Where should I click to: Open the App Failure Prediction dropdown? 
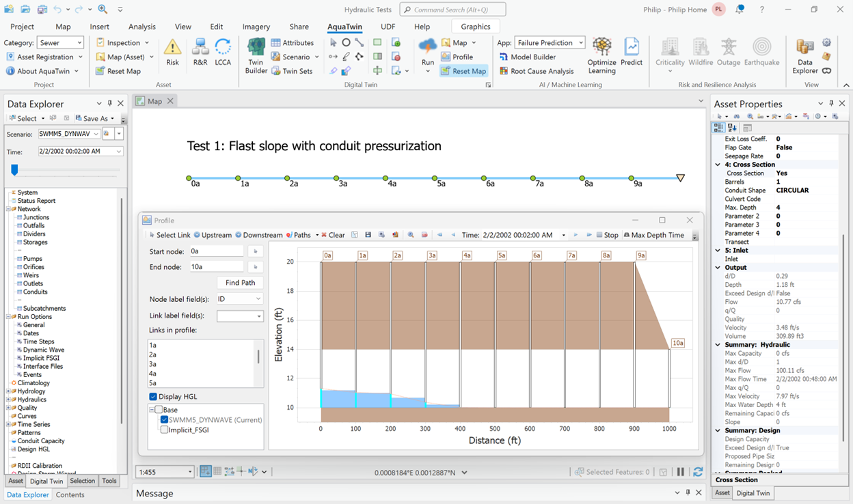pyautogui.click(x=550, y=43)
